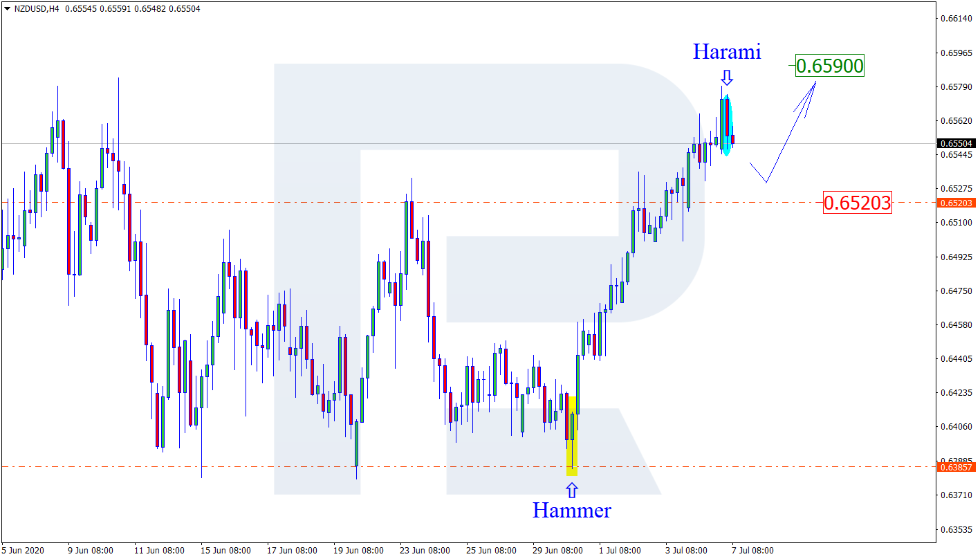Select the low value 0.65482 in header
980x559 pixels.
click(x=148, y=9)
